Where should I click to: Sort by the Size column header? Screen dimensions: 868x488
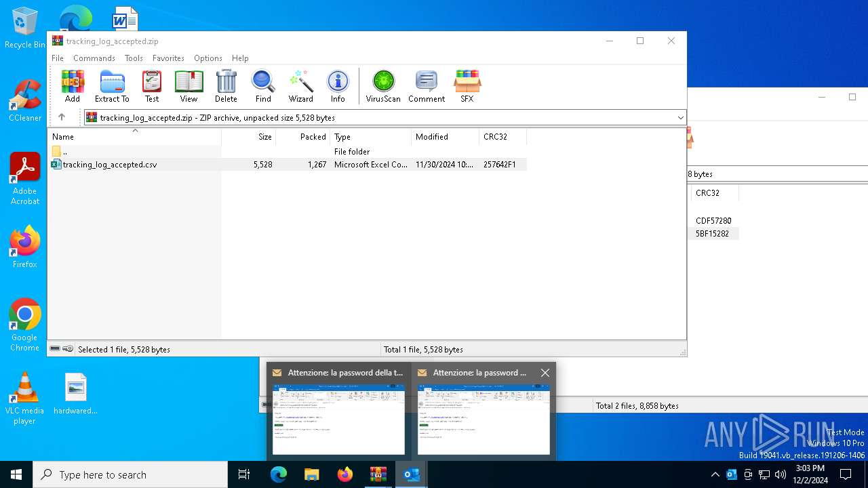[x=249, y=137]
